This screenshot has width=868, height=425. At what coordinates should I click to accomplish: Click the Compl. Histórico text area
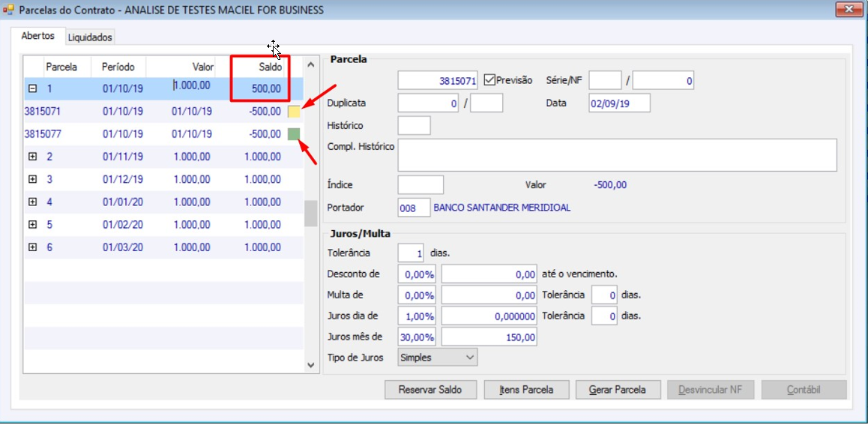(617, 155)
